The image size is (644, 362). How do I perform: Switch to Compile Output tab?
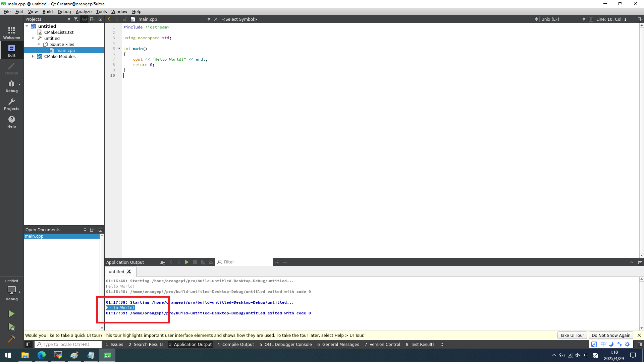click(235, 344)
